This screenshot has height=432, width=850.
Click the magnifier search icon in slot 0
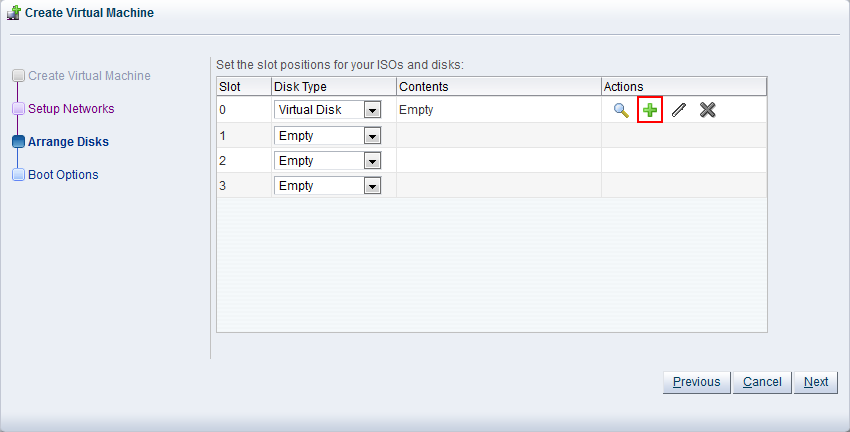tap(621, 110)
